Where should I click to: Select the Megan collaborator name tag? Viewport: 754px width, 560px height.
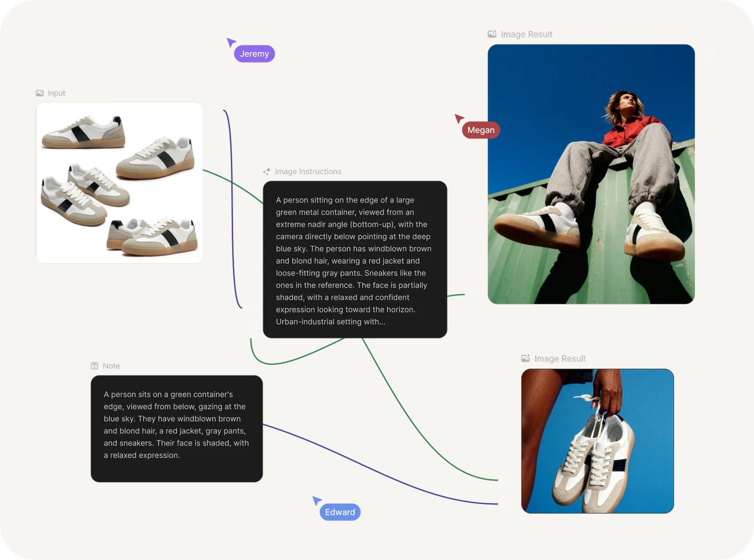click(x=481, y=130)
